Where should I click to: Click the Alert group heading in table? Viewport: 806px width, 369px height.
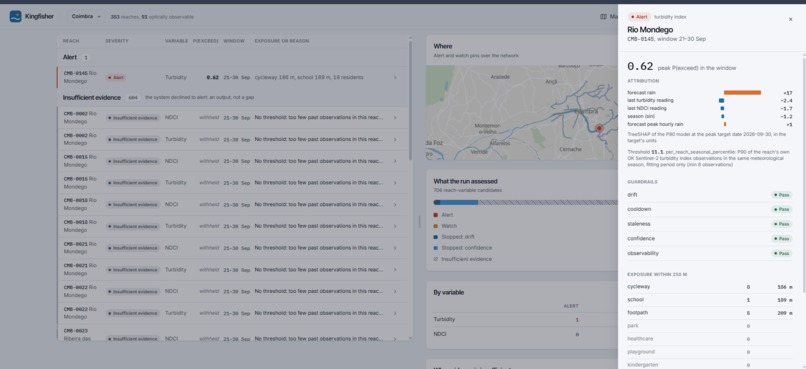click(70, 58)
